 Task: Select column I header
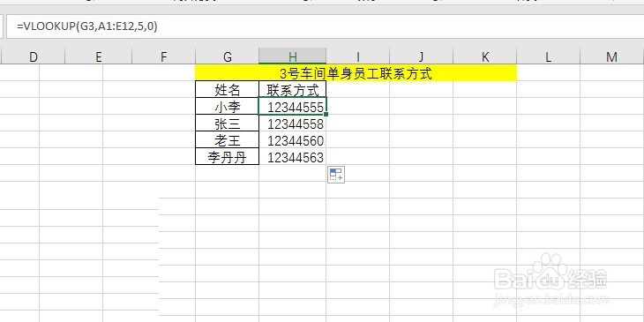pos(358,56)
